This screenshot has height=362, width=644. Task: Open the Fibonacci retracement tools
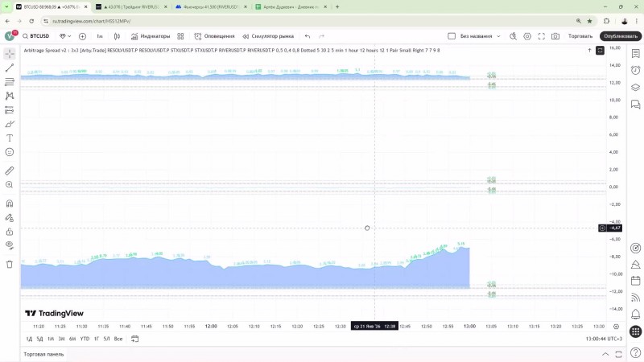(10, 82)
